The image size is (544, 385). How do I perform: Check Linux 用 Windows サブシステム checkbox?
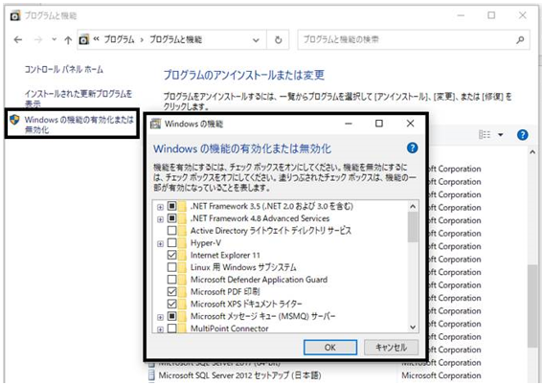coord(172,267)
